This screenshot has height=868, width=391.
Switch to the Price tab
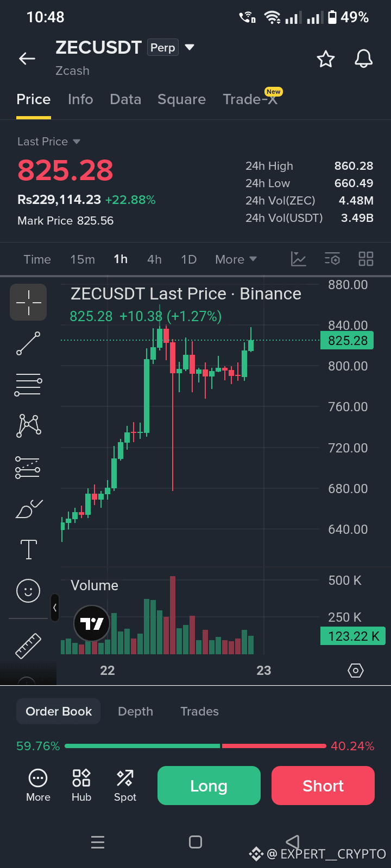(34, 99)
